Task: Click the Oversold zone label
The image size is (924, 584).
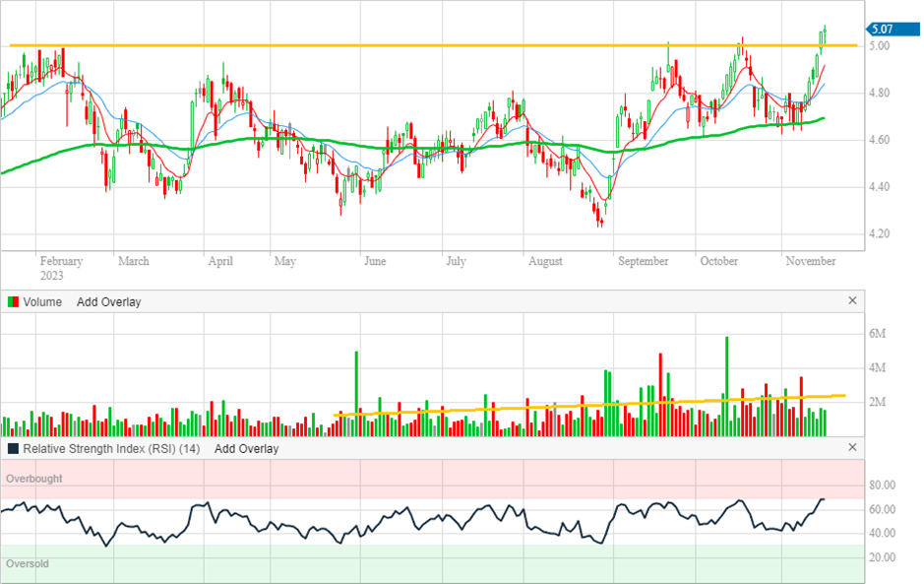Action: pos(29,564)
